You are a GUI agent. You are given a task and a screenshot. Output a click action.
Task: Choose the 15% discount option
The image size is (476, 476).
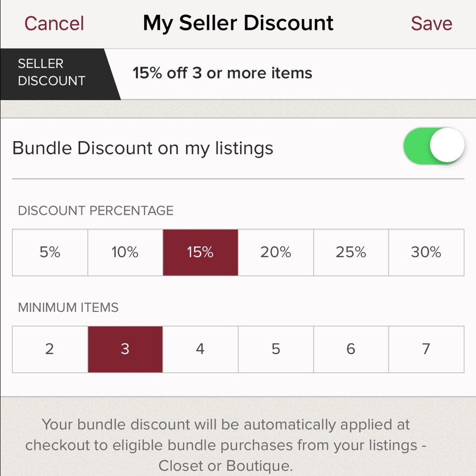200,252
